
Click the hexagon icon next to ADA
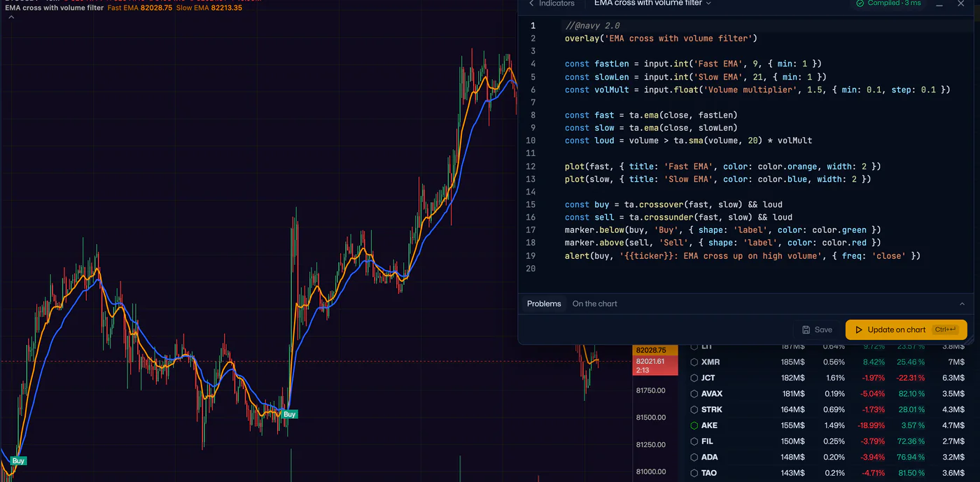(x=694, y=457)
